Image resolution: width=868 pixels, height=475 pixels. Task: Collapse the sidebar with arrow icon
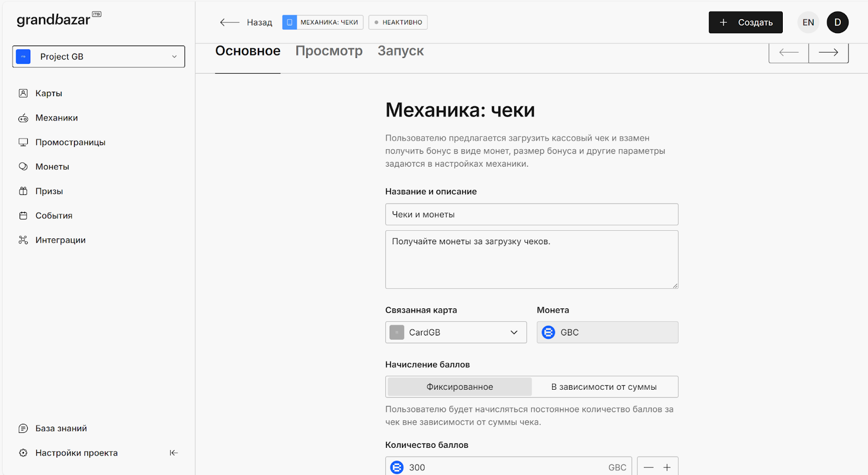tap(174, 453)
